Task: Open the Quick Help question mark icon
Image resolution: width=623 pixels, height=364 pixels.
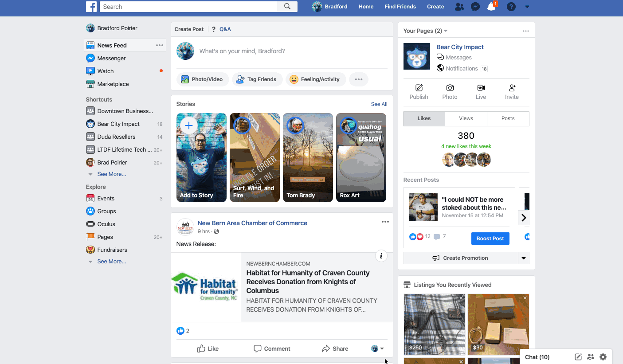Action: point(511,7)
